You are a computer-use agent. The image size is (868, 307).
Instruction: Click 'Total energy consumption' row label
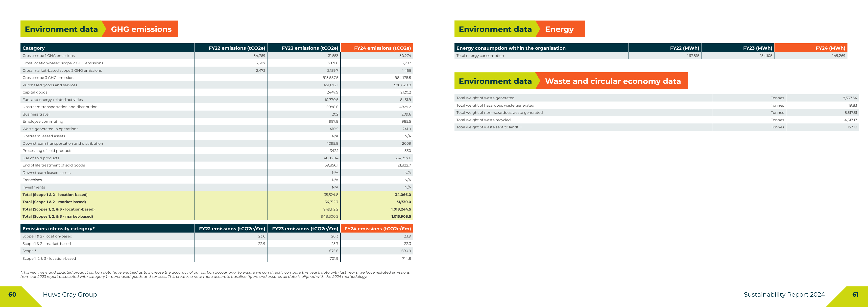pyautogui.click(x=480, y=56)
